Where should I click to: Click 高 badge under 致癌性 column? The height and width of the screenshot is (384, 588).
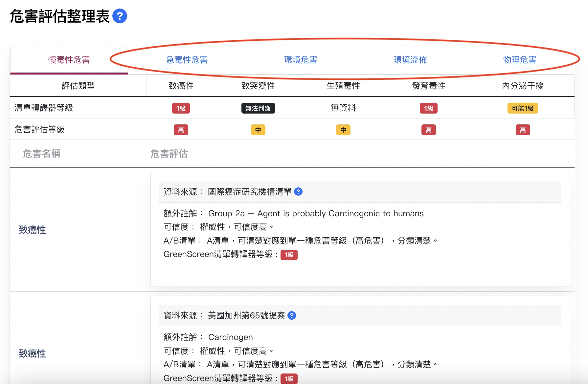pyautogui.click(x=181, y=130)
